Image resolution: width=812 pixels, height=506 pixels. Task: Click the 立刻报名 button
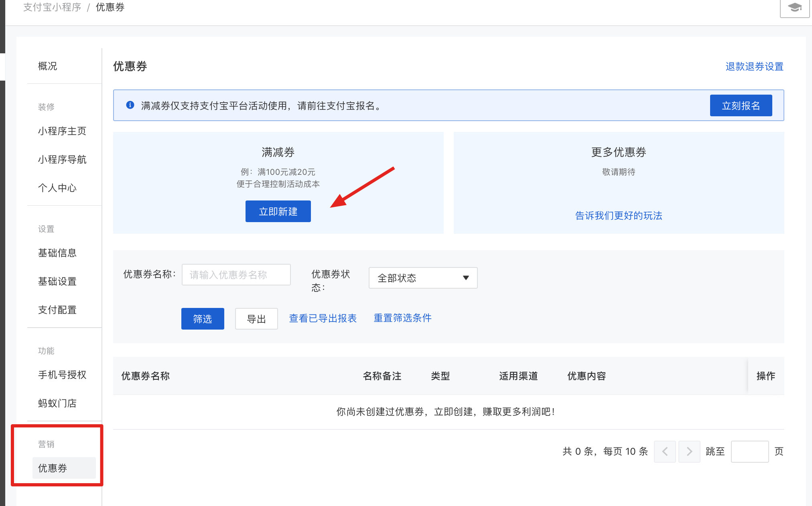741,105
